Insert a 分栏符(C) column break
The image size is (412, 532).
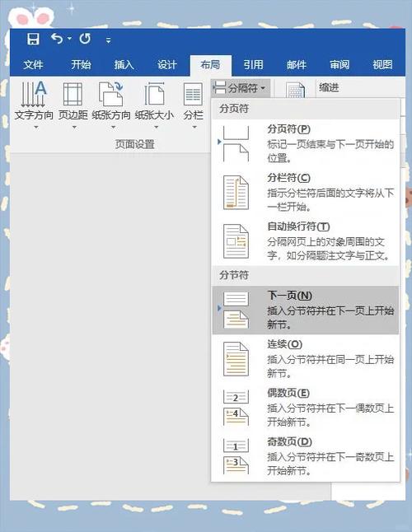pos(305,193)
